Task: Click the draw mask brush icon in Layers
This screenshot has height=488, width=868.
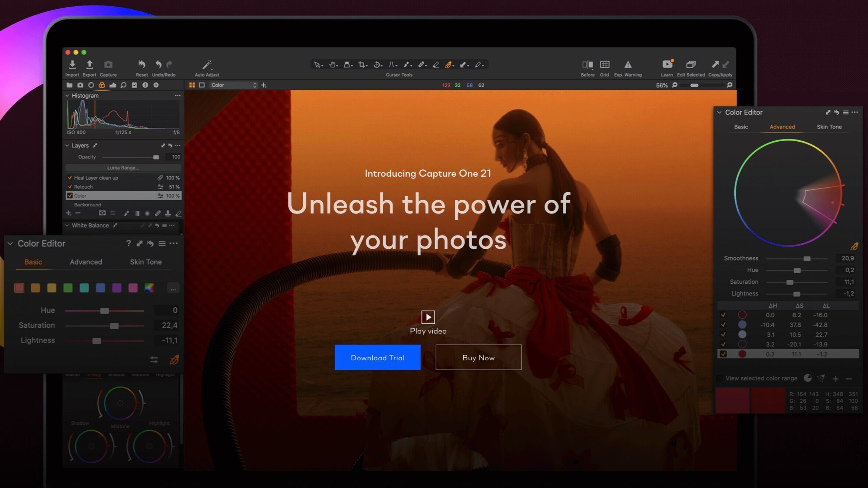Action: point(126,213)
